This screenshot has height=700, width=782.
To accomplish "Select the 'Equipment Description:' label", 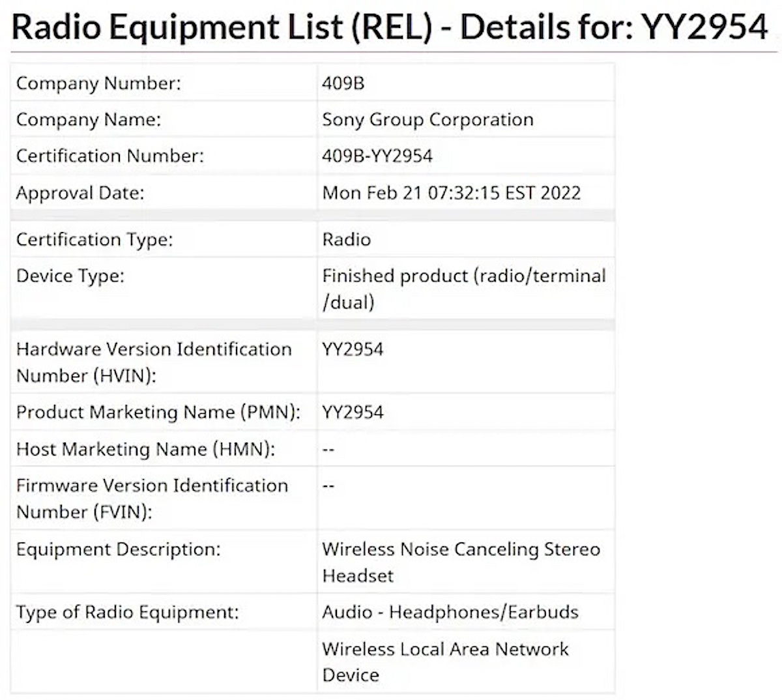I will [x=119, y=549].
